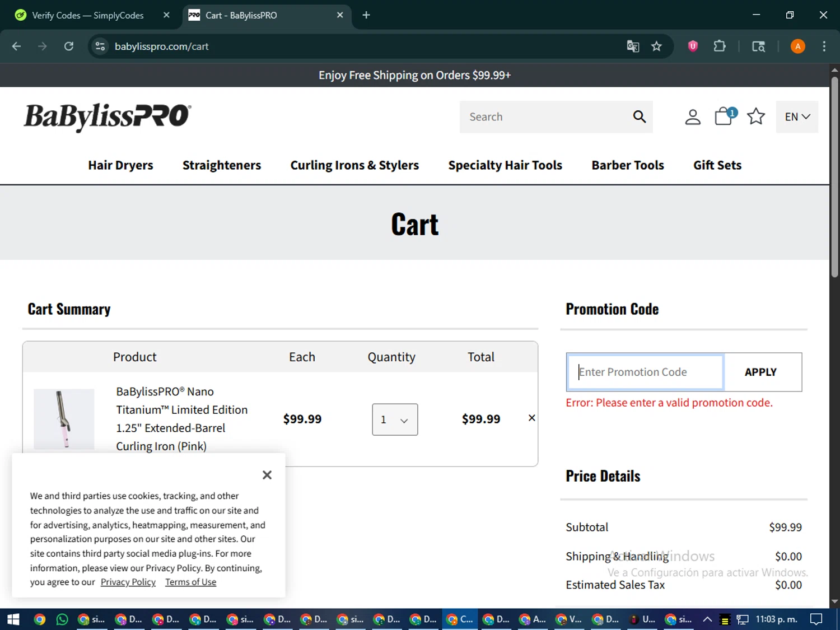Open the Hair Dryers menu
The width and height of the screenshot is (840, 630).
point(120,165)
